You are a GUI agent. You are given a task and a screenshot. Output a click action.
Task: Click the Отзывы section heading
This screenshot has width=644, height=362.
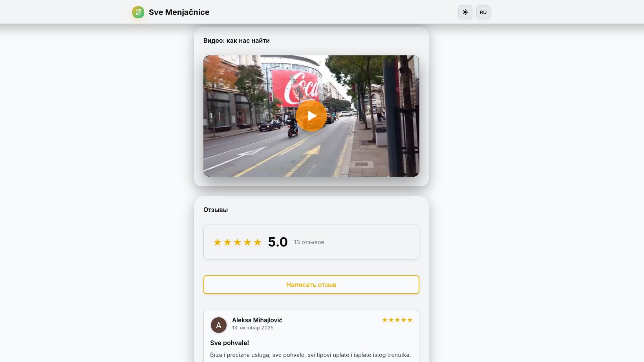pyautogui.click(x=216, y=210)
